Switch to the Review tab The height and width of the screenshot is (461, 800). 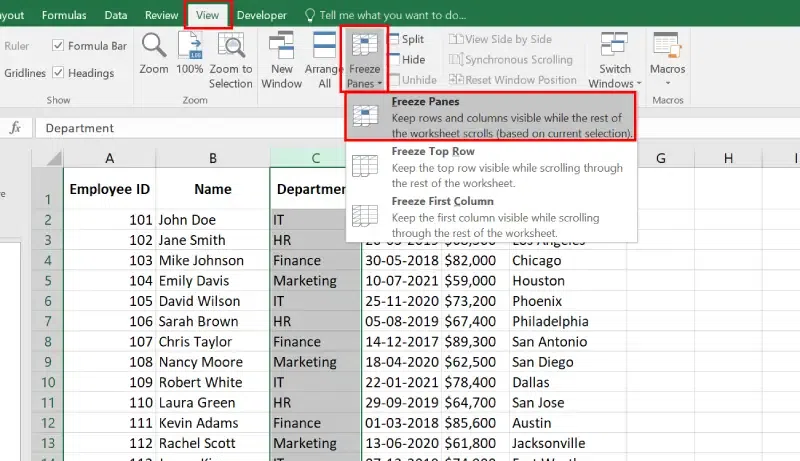(x=161, y=15)
